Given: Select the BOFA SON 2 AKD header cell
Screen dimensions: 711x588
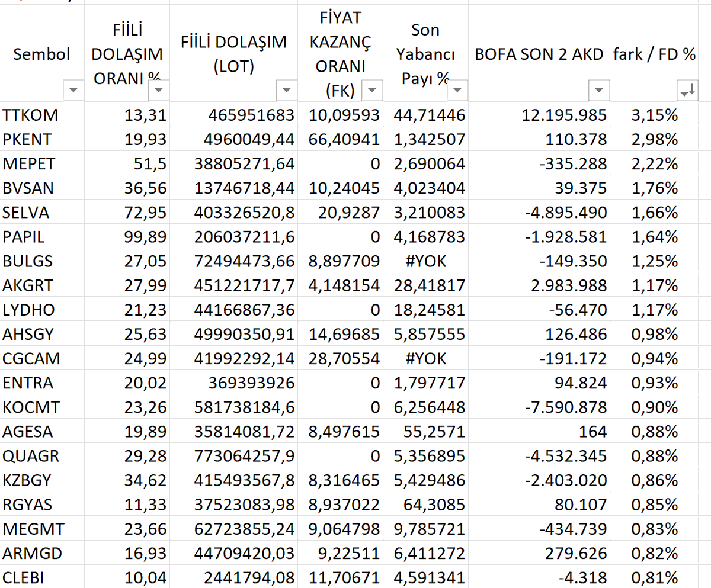Looking at the screenshot, I should (539, 54).
